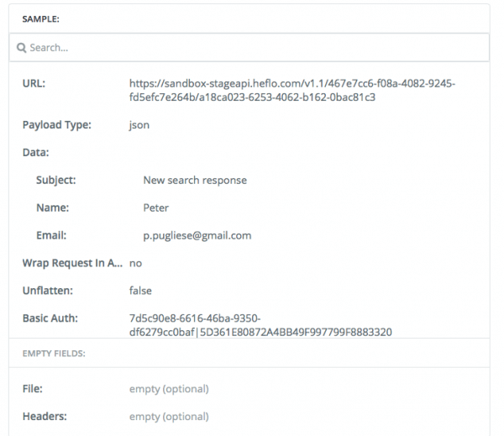Click the Subject label under Data
Image resolution: width=504 pixels, height=436 pixels.
56,180
